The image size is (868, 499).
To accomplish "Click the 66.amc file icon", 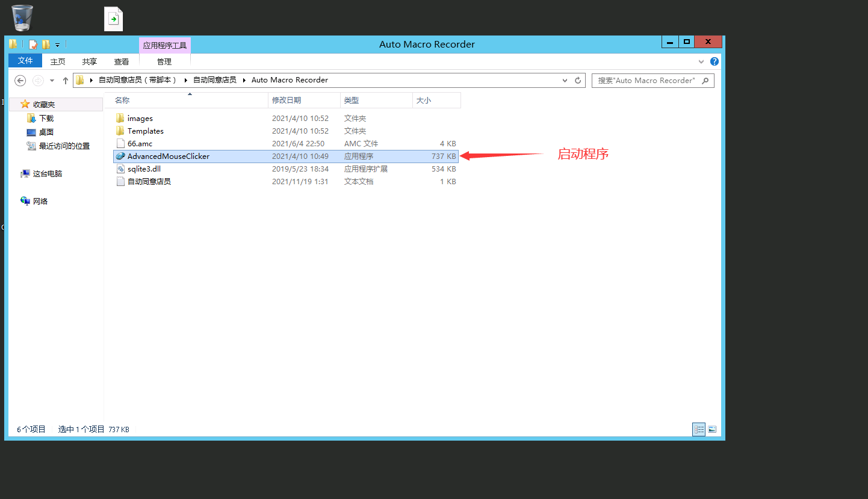I will pyautogui.click(x=120, y=143).
